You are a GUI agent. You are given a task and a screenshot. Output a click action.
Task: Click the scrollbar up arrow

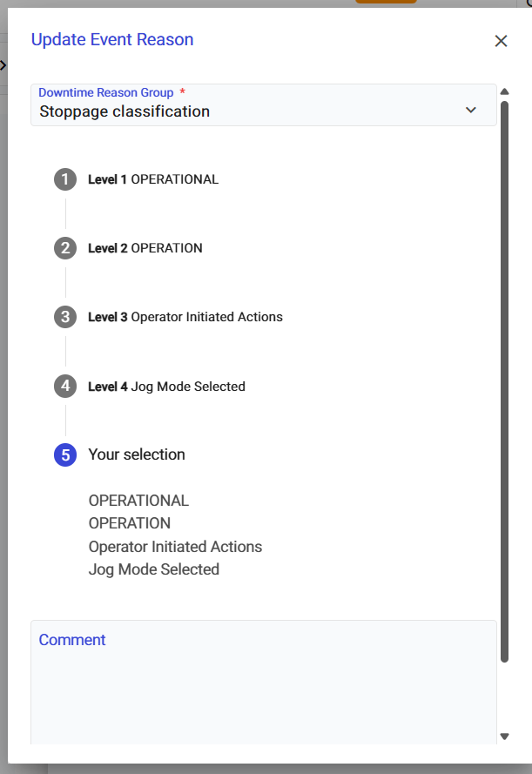click(504, 91)
